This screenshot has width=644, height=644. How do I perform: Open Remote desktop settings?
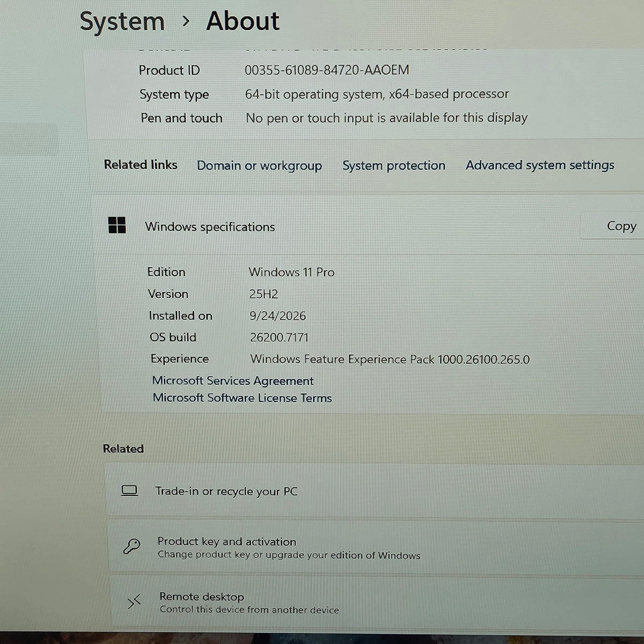point(377,602)
